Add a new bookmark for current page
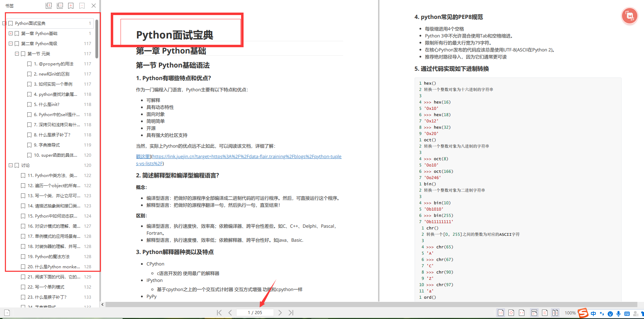 point(71,6)
